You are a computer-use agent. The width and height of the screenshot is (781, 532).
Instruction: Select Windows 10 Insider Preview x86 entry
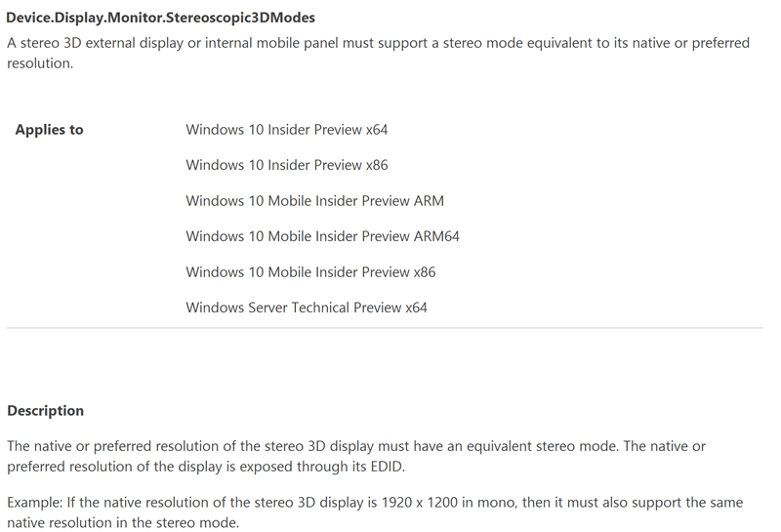(286, 165)
